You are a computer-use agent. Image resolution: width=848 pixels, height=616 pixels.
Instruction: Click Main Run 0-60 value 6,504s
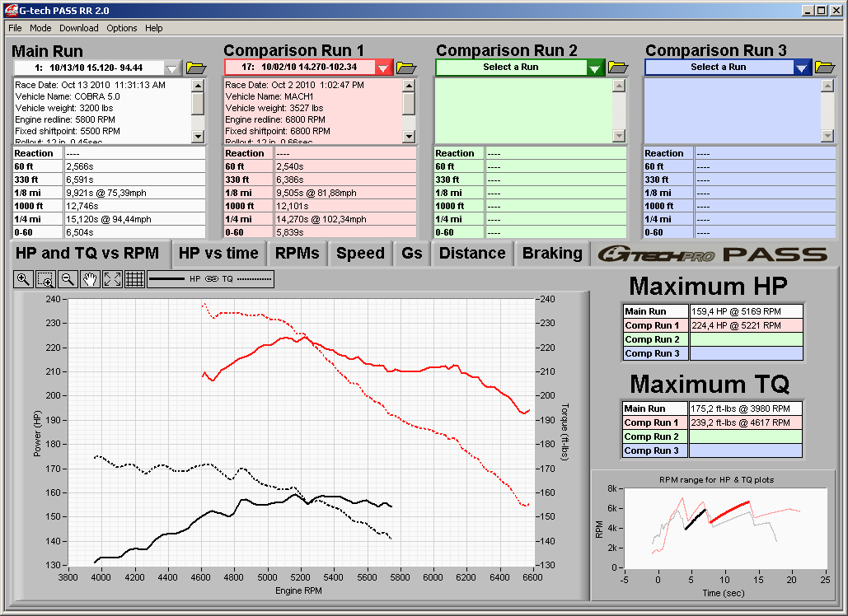(135, 232)
